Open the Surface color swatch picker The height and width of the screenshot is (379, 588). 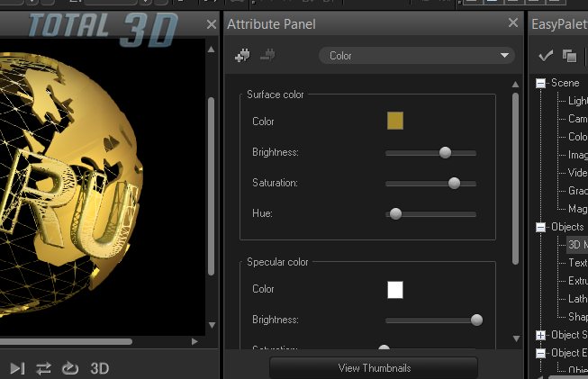(394, 121)
